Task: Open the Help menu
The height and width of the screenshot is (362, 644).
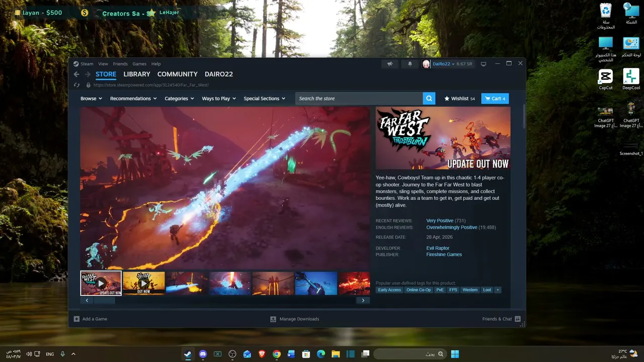Action: pos(156,64)
